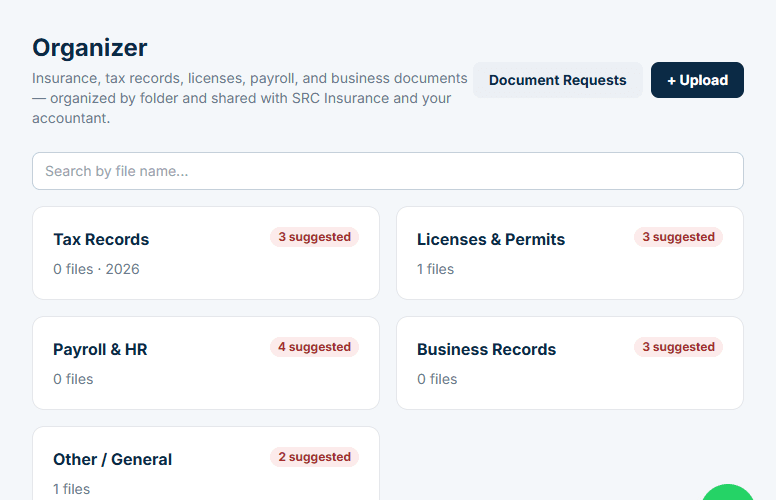This screenshot has height=500, width=776.
Task: View 3 suggested badge on Licenses & Permits
Action: [679, 237]
